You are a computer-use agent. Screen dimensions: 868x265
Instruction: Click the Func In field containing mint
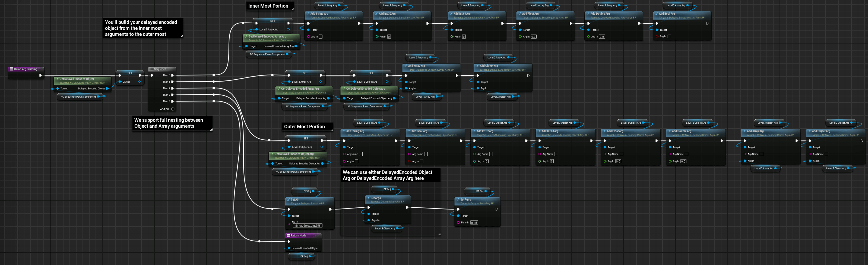[474, 223]
